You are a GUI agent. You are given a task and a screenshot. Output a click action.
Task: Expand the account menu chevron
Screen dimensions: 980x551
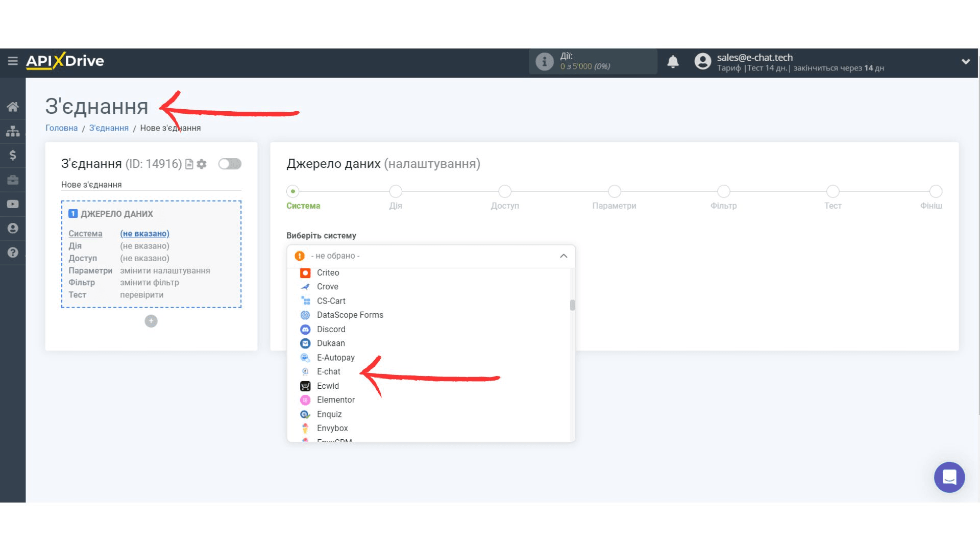(965, 61)
